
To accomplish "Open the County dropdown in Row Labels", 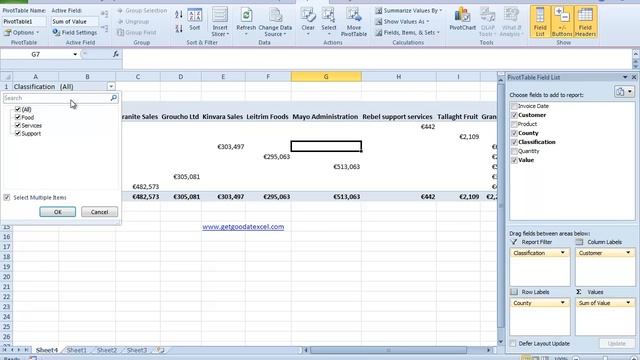I will tap(563, 303).
